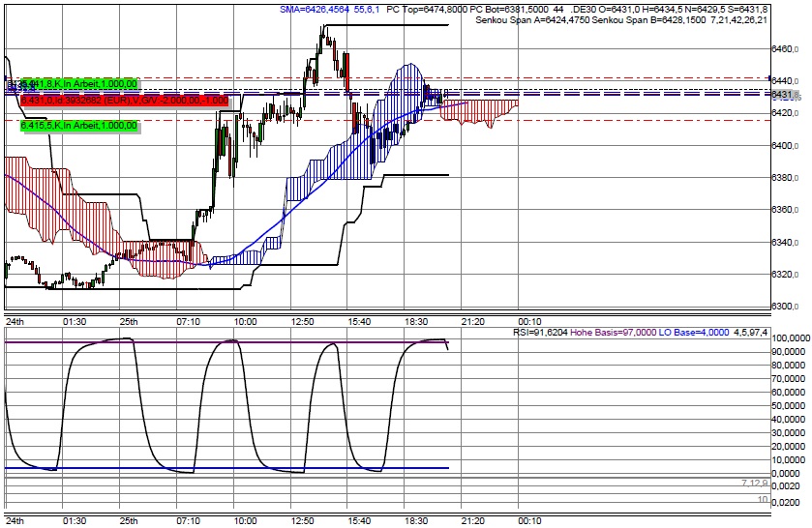Screen dimensions: 812x528
Task: Click the 6300,0 price axis label
Action: click(x=785, y=306)
